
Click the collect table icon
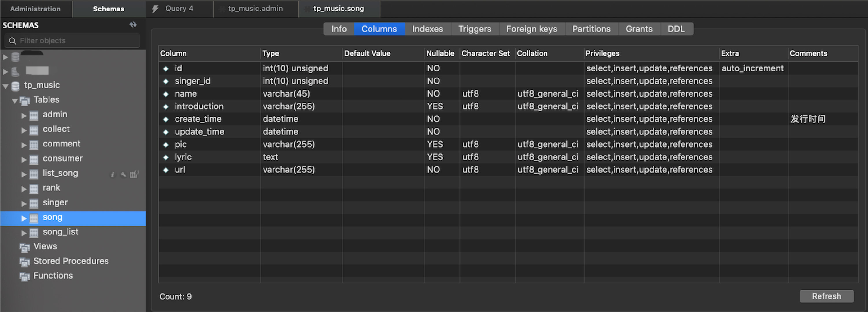point(34,130)
